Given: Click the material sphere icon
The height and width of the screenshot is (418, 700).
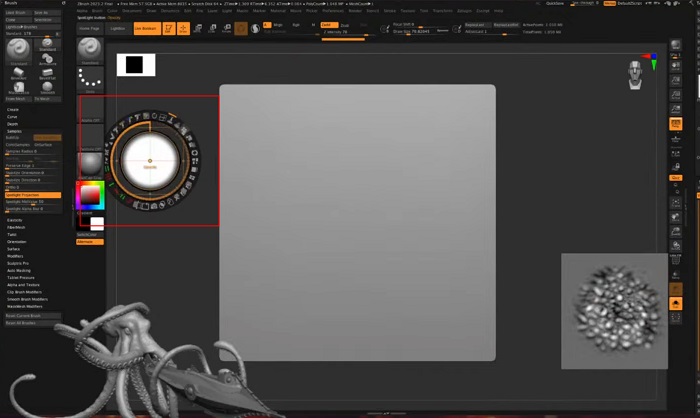Looking at the screenshot, I should (90, 162).
